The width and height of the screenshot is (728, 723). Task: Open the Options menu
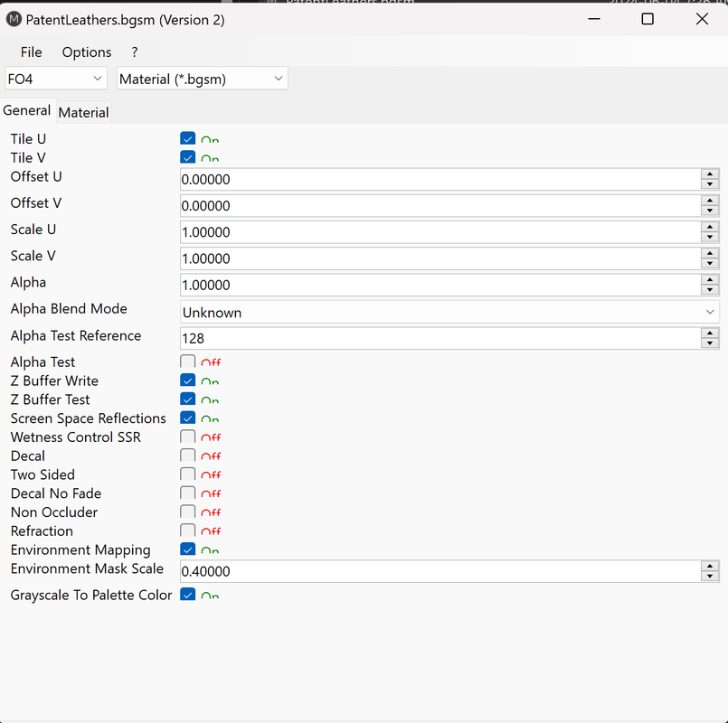[x=87, y=52]
